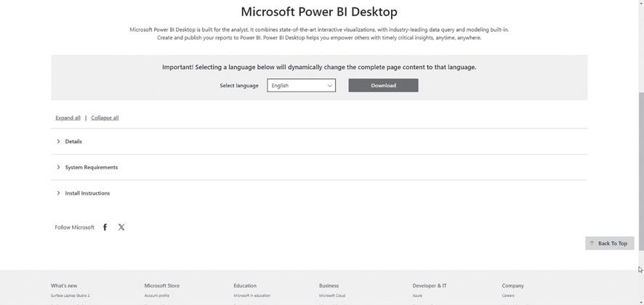
Task: Click the up arrow in Back To Top
Action: point(592,243)
